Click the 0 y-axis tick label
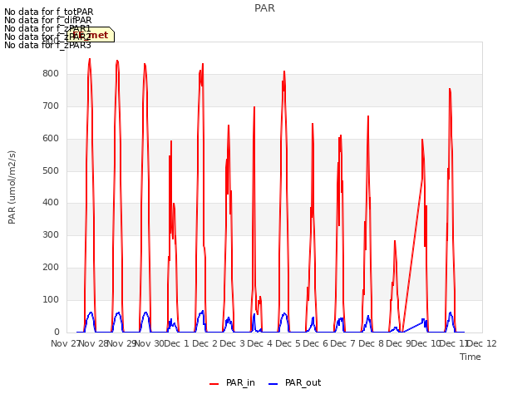The height and width of the screenshot is (399, 532). tap(57, 332)
